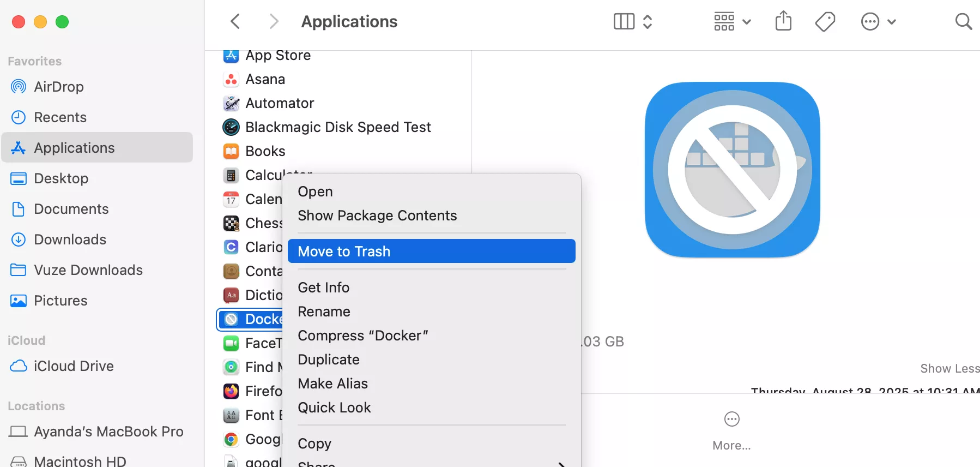Select AirDrop in Favorites

click(x=58, y=87)
